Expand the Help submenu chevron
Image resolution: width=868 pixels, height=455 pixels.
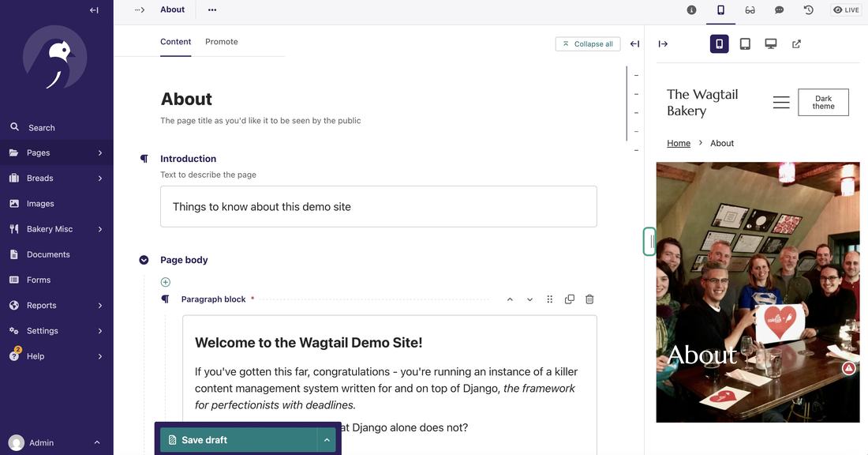tap(100, 356)
